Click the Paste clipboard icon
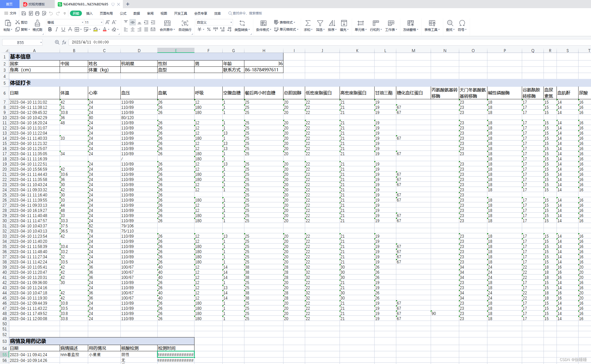Screen dimensions: 591x364 click(8, 23)
